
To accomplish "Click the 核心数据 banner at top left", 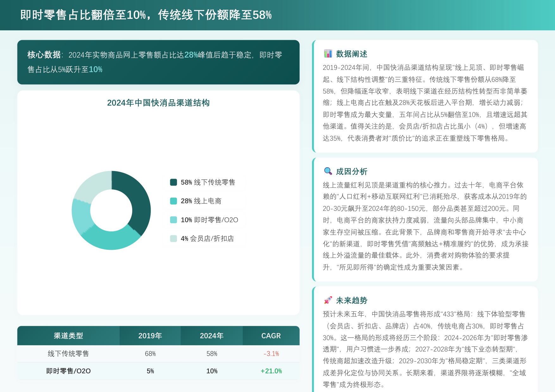I will [x=158, y=62].
